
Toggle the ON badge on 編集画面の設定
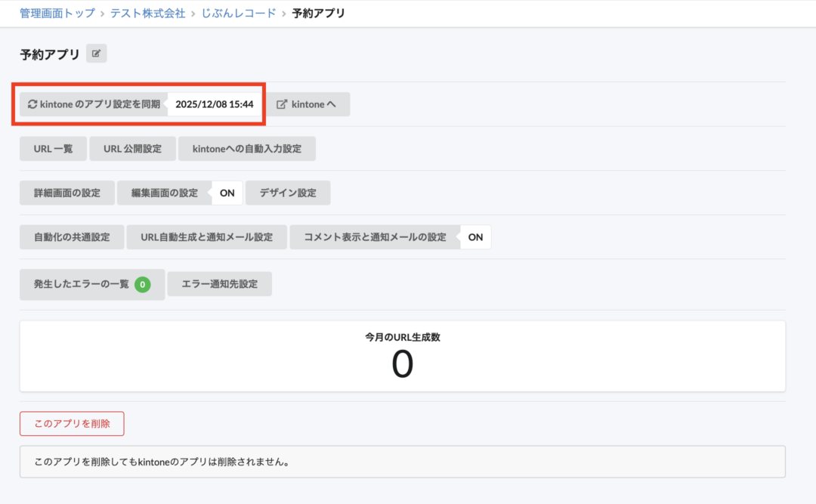point(227,193)
